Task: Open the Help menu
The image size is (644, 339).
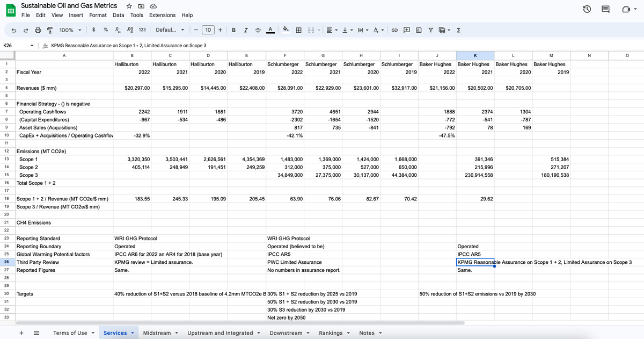Action: pyautogui.click(x=187, y=15)
